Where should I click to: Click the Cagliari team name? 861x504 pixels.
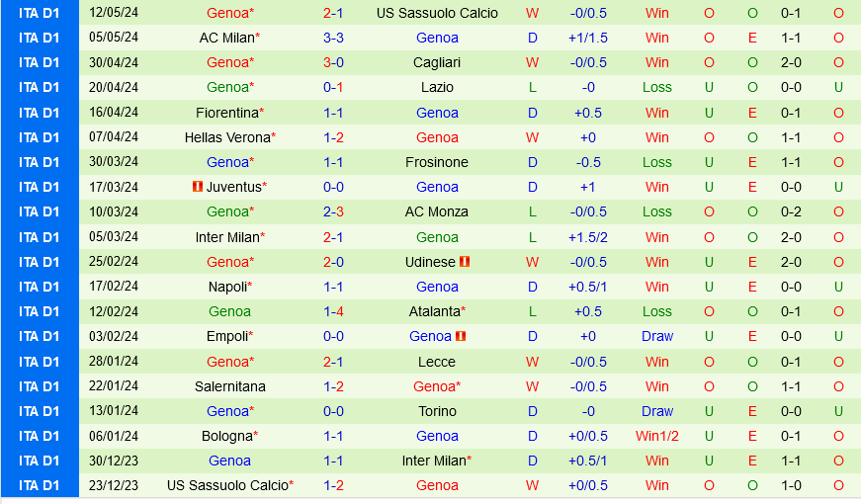tap(437, 62)
